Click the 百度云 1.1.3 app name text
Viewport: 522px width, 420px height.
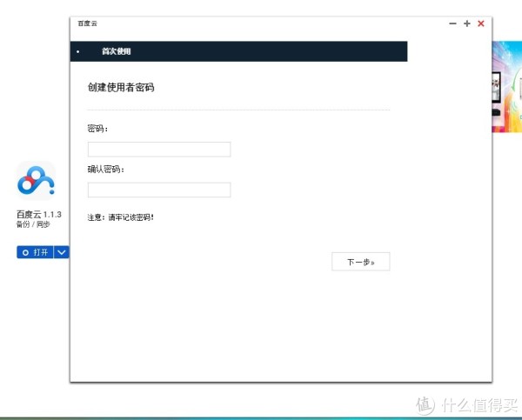coord(39,214)
